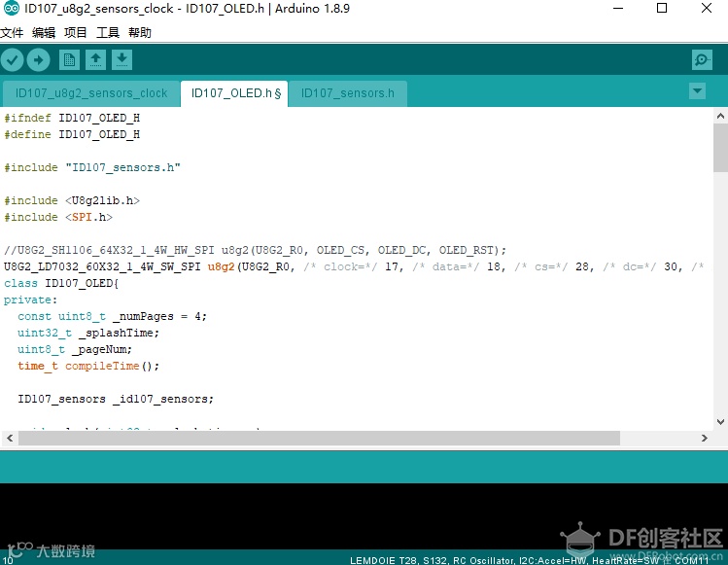This screenshot has height=565, width=728.
Task: Open the 项目 menu
Action: coord(76,32)
